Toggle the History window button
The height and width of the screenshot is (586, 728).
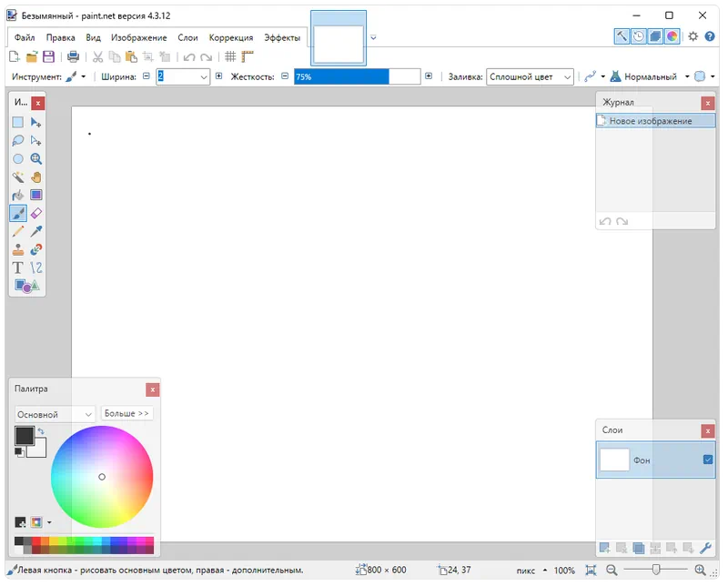[x=639, y=36]
